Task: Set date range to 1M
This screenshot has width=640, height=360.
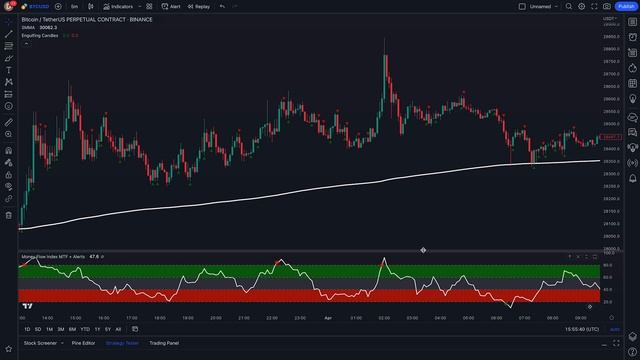Action: (49, 329)
